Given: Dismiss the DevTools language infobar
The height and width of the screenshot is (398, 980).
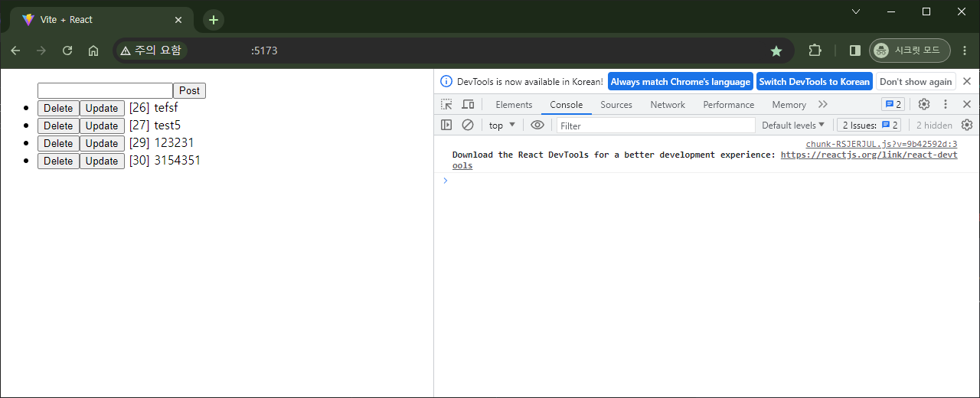Looking at the screenshot, I should pyautogui.click(x=967, y=81).
